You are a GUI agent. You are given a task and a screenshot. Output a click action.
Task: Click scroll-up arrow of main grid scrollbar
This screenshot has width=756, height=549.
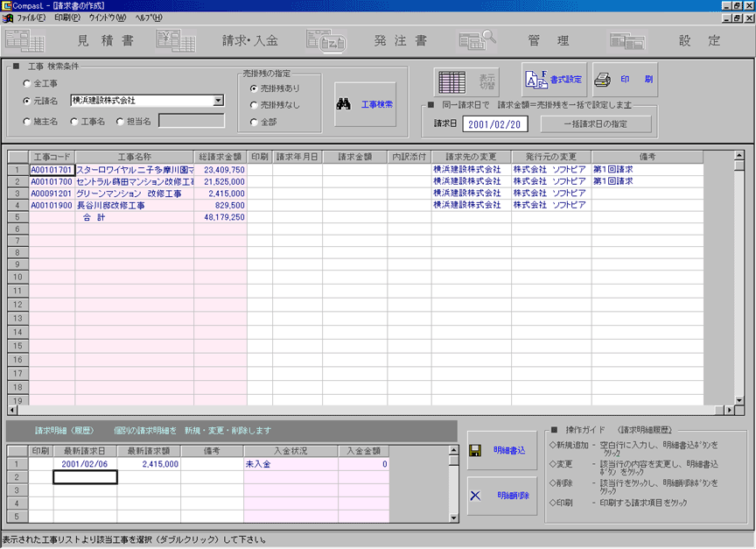(x=738, y=156)
